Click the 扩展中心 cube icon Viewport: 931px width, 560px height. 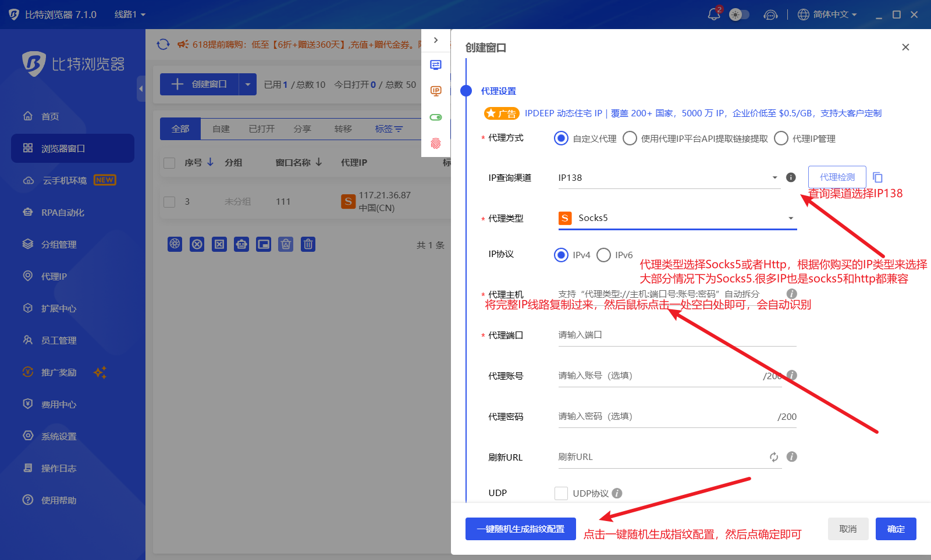click(x=27, y=308)
